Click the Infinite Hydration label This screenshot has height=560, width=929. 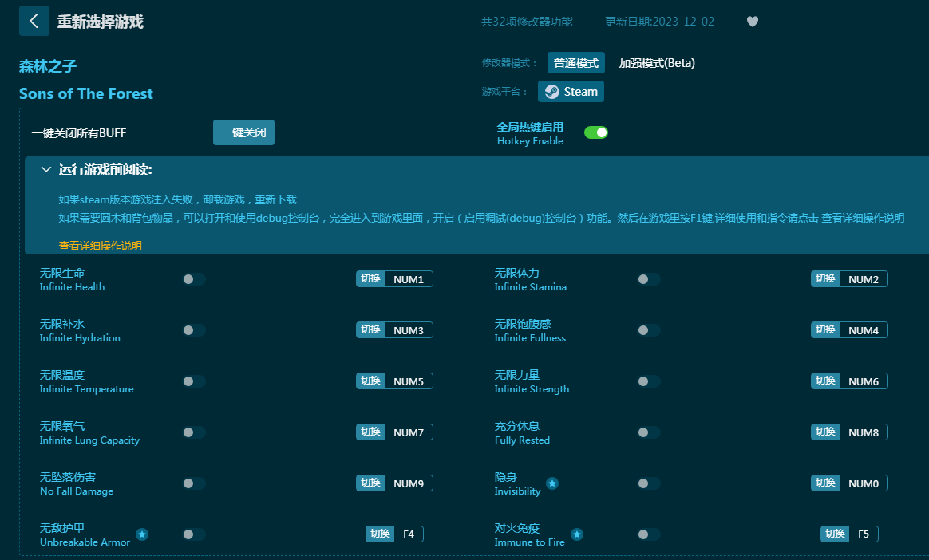point(80,338)
